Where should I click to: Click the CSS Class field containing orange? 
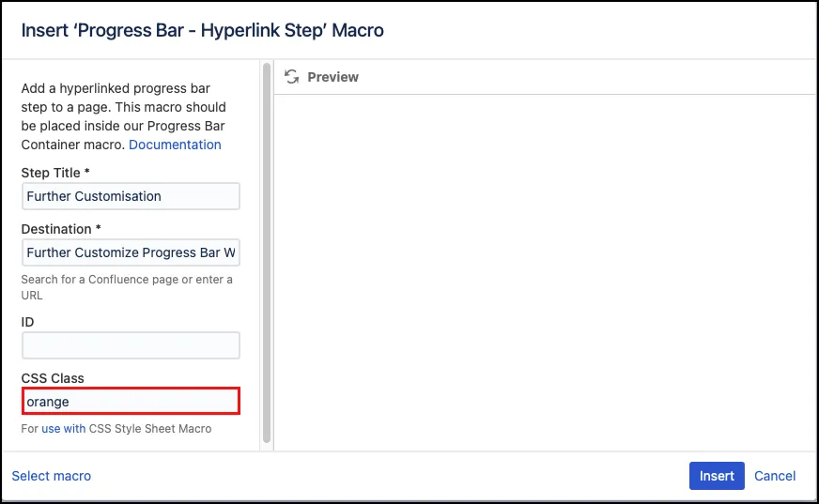click(131, 401)
